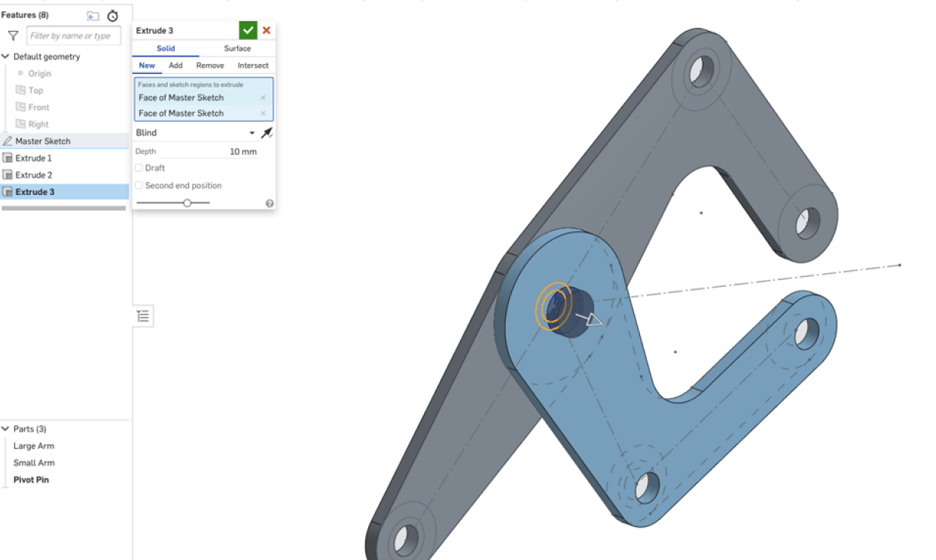Collapse the Default geometry tree section

(5, 56)
